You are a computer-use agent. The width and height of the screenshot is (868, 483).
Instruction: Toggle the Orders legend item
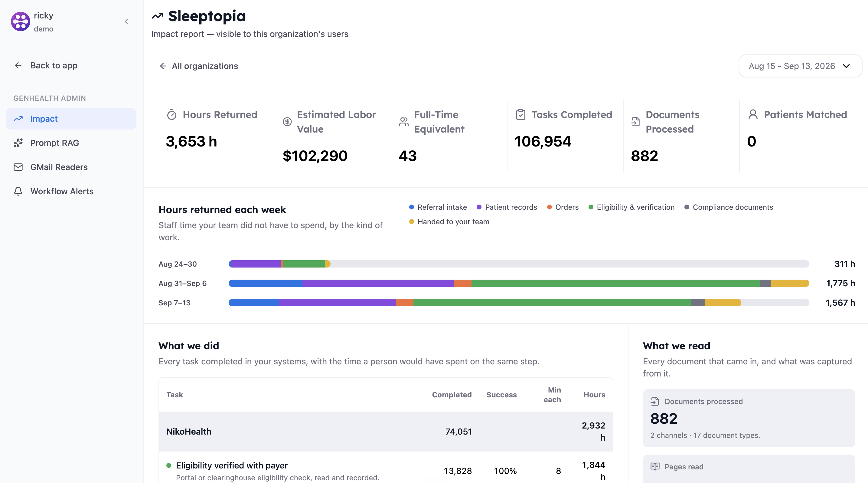click(x=563, y=207)
